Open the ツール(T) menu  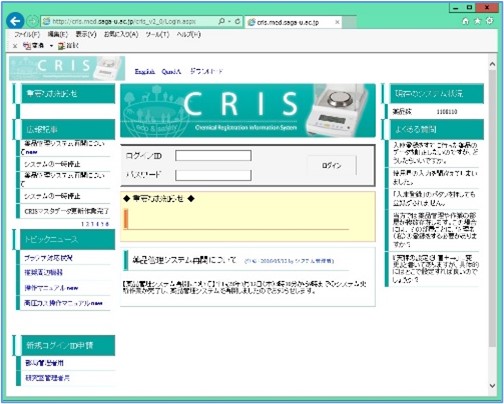pyautogui.click(x=157, y=34)
